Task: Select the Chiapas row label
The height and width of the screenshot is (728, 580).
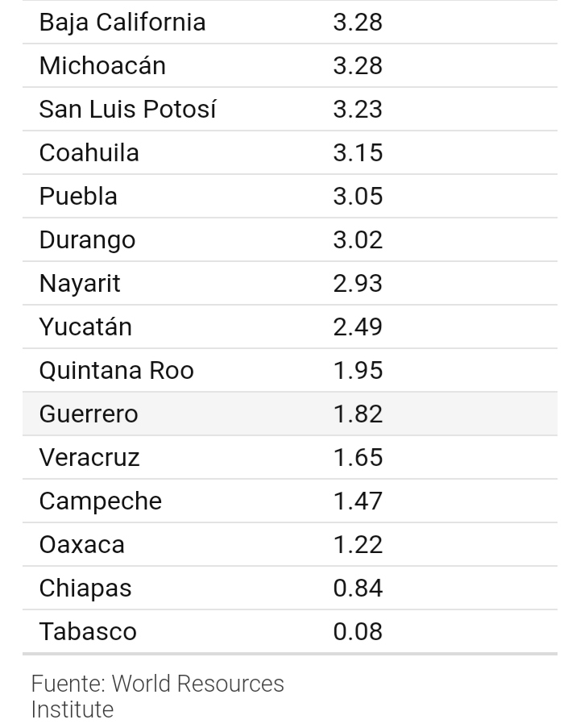Action: click(85, 588)
